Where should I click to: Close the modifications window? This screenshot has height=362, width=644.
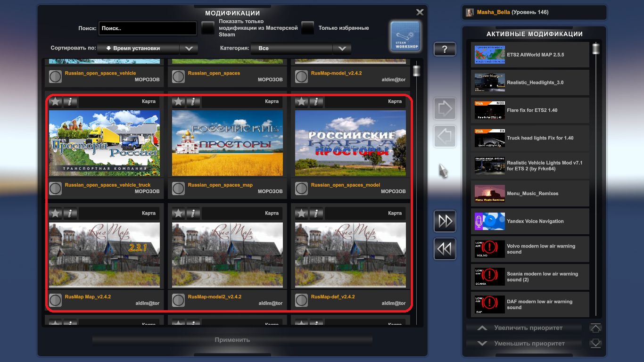(x=420, y=12)
